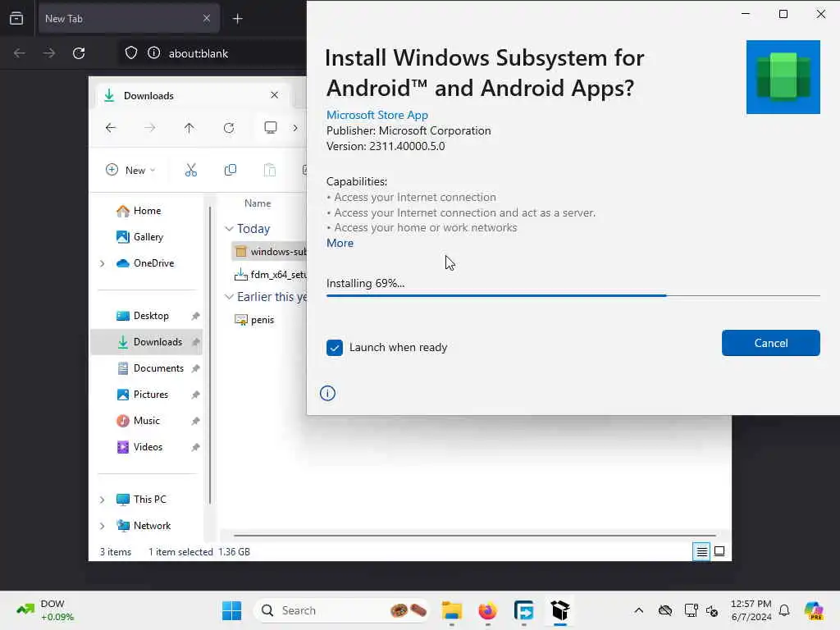Open Gallery in the Explorer sidebar

coord(139,237)
